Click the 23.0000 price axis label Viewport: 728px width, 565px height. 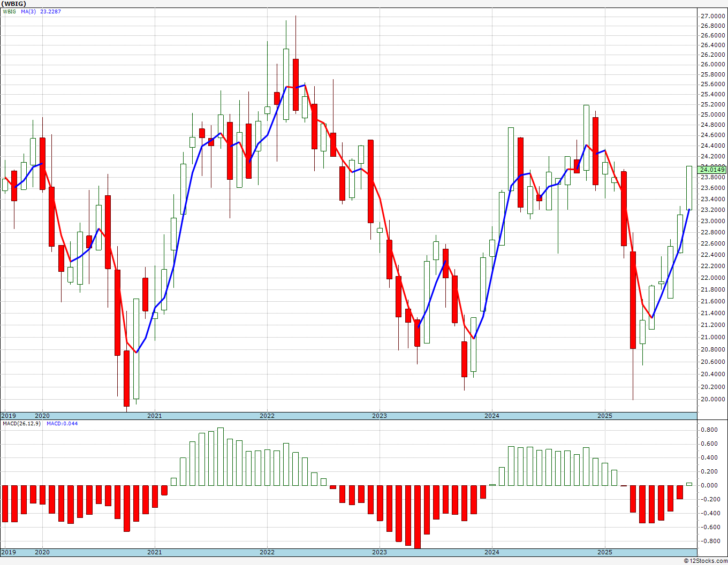(x=712, y=221)
